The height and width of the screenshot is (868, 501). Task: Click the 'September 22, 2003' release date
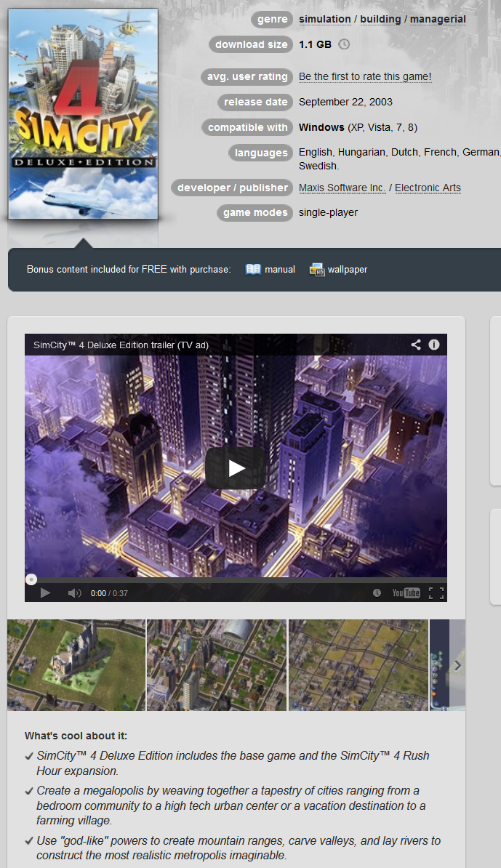click(345, 102)
